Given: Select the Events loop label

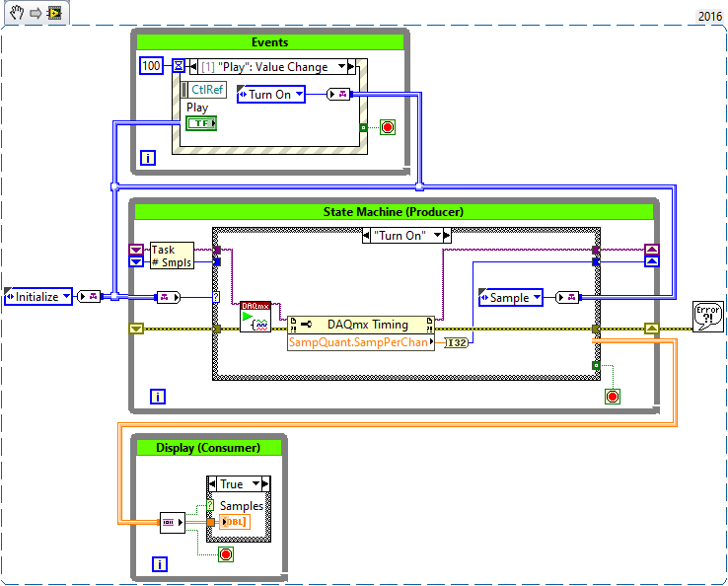Looking at the screenshot, I should pos(269,42).
